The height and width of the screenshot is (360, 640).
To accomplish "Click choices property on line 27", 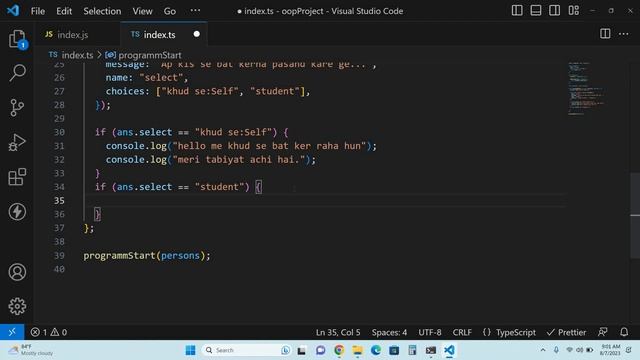I will pyautogui.click(x=125, y=91).
